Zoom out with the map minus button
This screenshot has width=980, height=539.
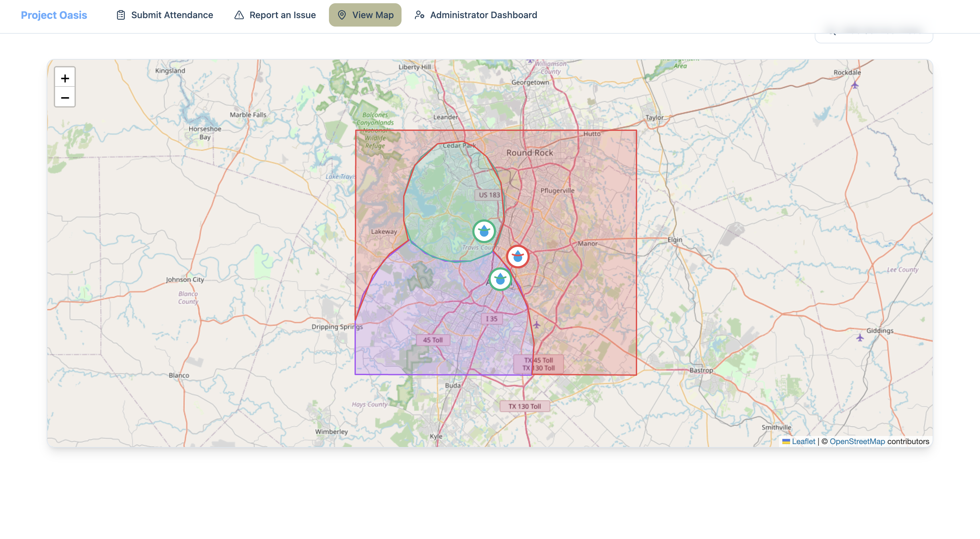(x=65, y=98)
